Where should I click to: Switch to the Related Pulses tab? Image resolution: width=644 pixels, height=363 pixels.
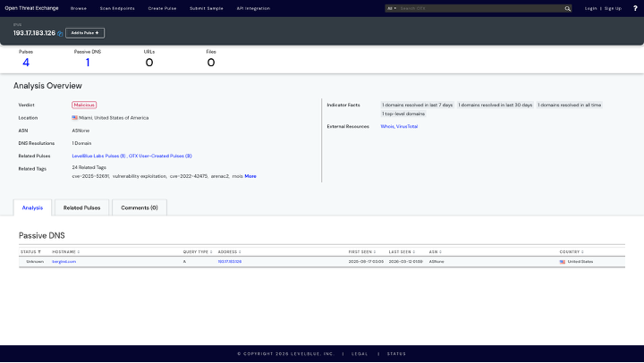tap(81, 207)
